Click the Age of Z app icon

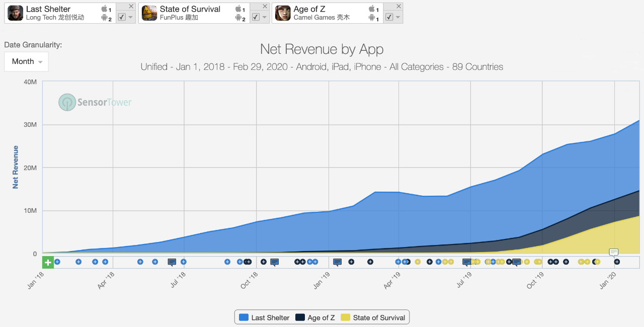pos(283,13)
